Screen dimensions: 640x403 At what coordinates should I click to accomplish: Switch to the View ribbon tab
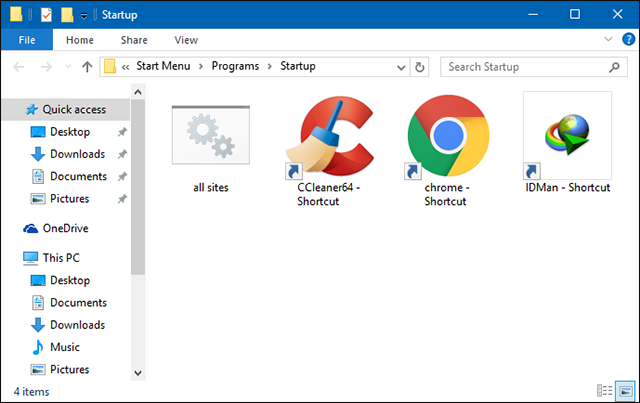[x=186, y=40]
